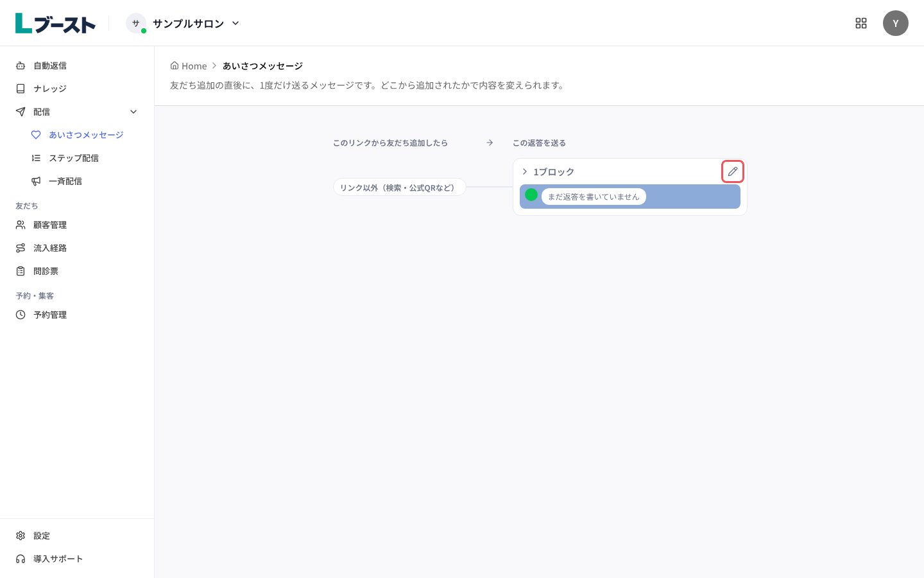Image resolution: width=924 pixels, height=578 pixels.
Task: Click the robot icon beside 自動返信
Action: 21,66
